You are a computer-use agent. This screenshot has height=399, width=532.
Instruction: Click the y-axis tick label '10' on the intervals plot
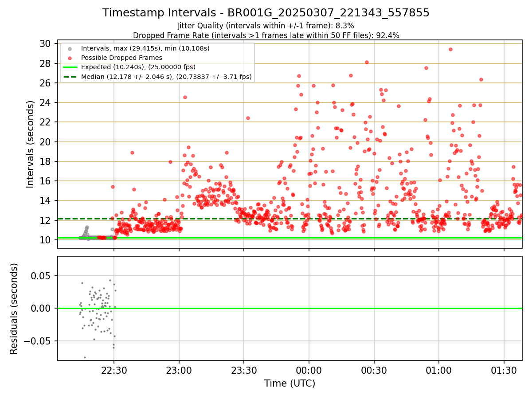tap(45, 240)
